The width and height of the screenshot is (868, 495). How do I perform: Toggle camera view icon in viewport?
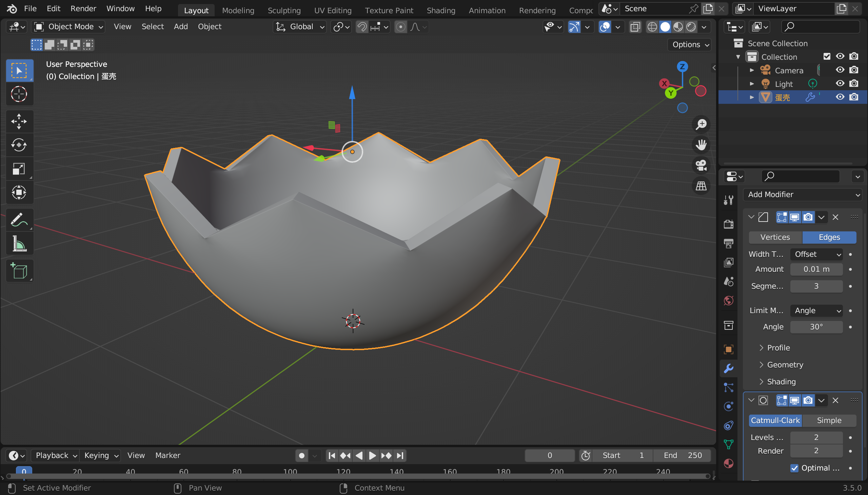pos(701,166)
